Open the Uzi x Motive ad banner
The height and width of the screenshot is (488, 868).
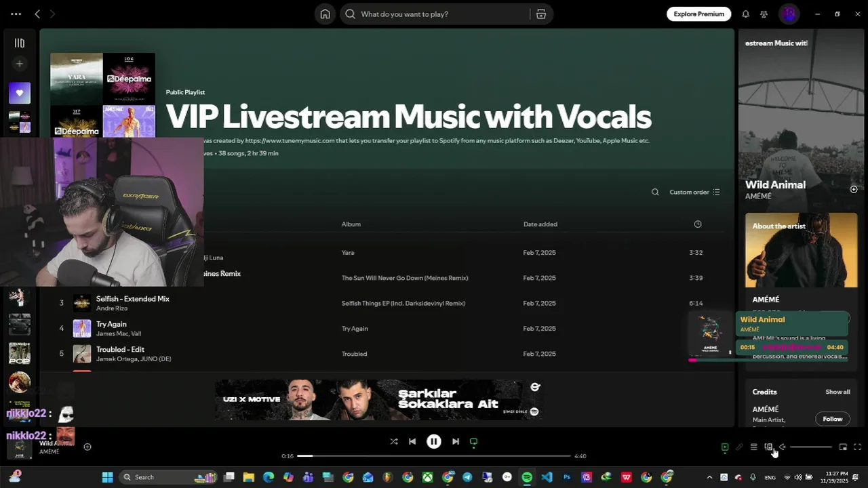378,399
